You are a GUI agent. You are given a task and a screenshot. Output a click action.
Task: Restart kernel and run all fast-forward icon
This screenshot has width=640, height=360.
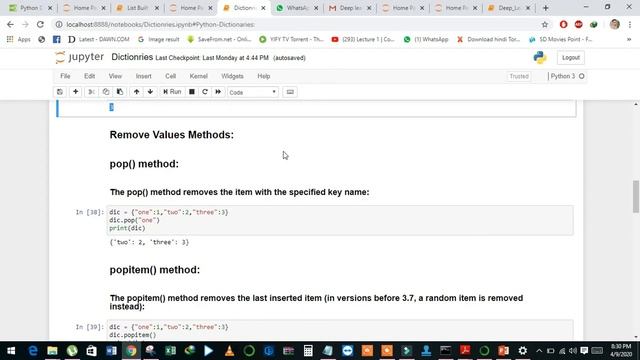[x=218, y=92]
